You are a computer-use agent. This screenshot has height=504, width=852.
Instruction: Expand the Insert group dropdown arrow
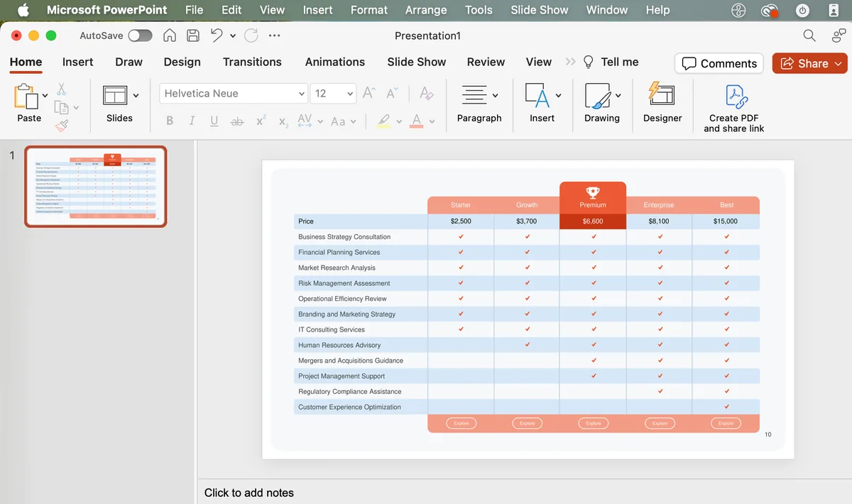coord(558,95)
